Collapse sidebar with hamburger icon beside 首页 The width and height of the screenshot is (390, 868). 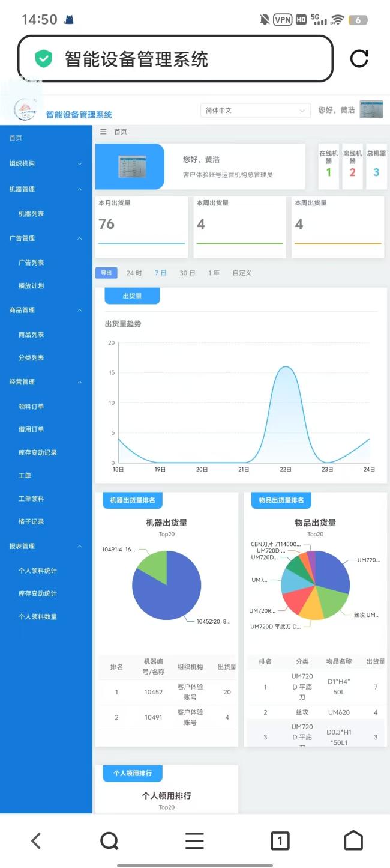[103, 132]
